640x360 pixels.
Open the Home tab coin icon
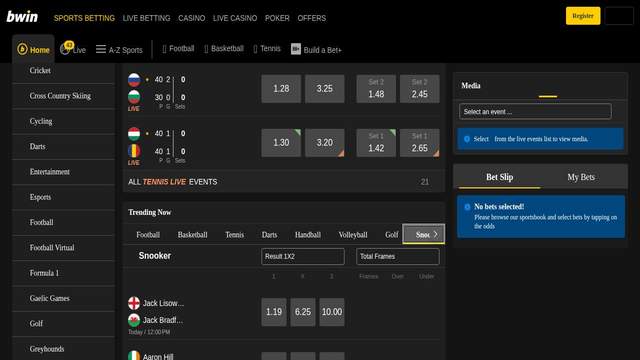[22, 49]
